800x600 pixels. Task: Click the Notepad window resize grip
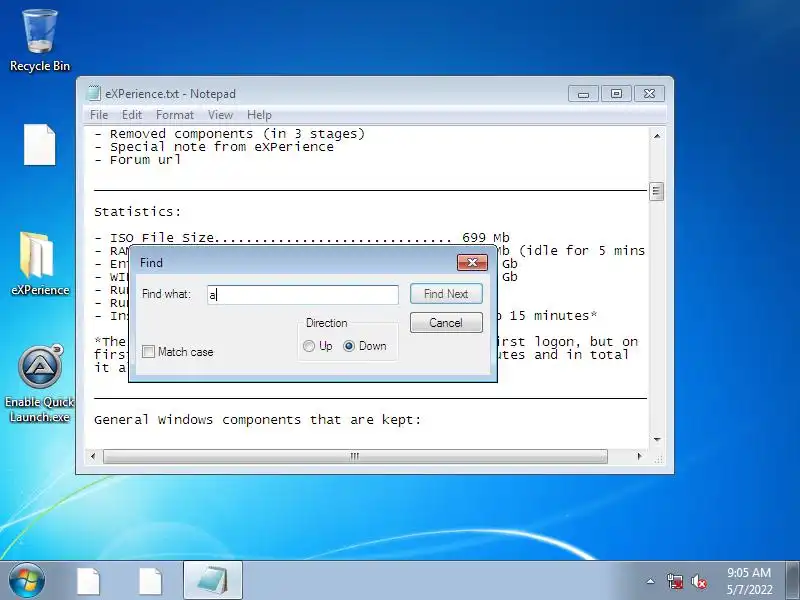658,459
